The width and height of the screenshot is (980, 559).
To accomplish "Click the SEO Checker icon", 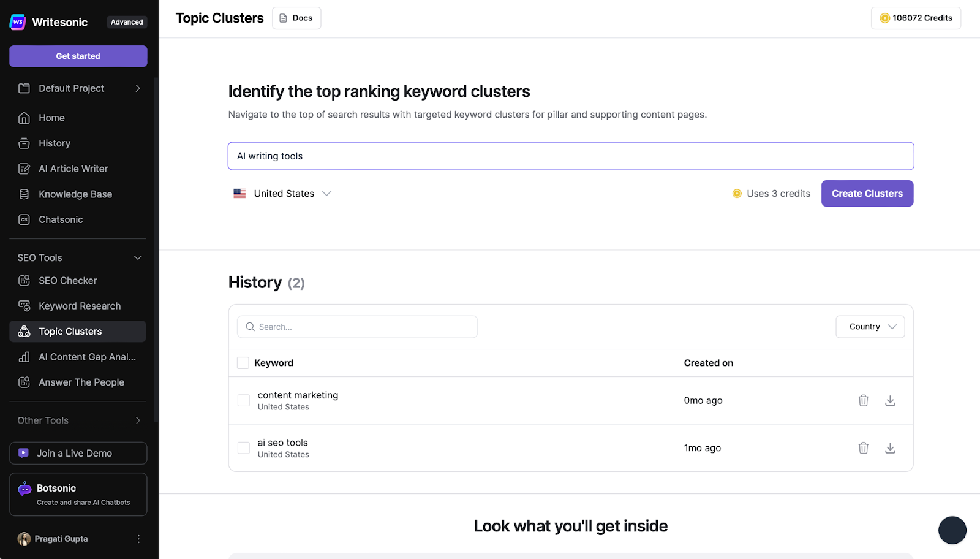I will click(x=24, y=281).
